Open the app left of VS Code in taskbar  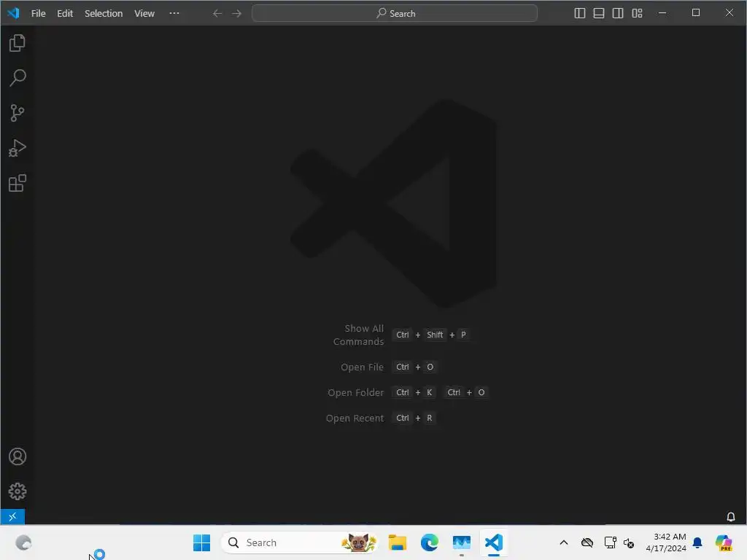pos(462,542)
